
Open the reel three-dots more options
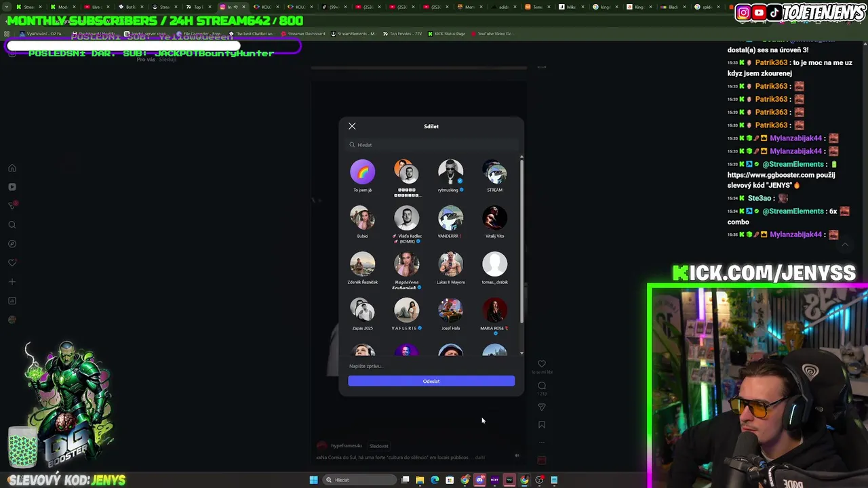[542, 442]
